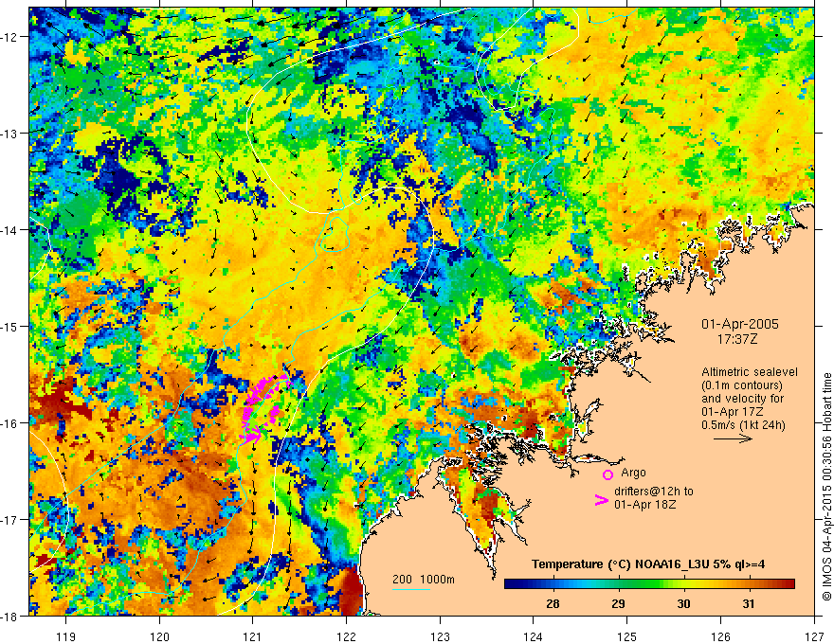Click longitude axis label '121'
The width and height of the screenshot is (834, 644).
(x=253, y=636)
